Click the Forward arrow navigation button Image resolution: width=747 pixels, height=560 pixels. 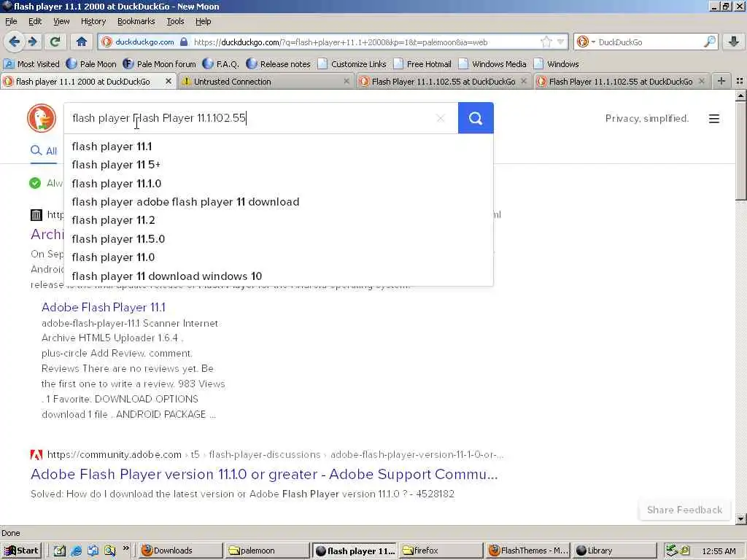(x=32, y=42)
